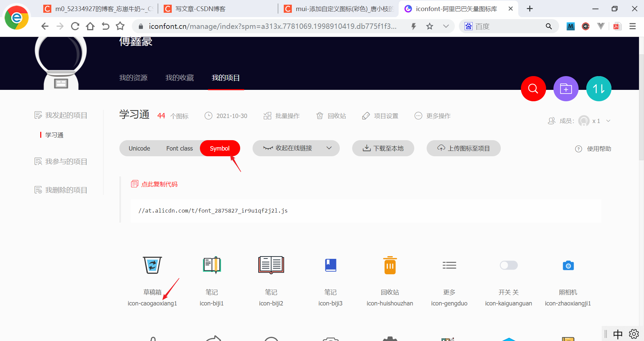Click the icon-huishouzhan label text
The image size is (644, 341).
[390, 303]
